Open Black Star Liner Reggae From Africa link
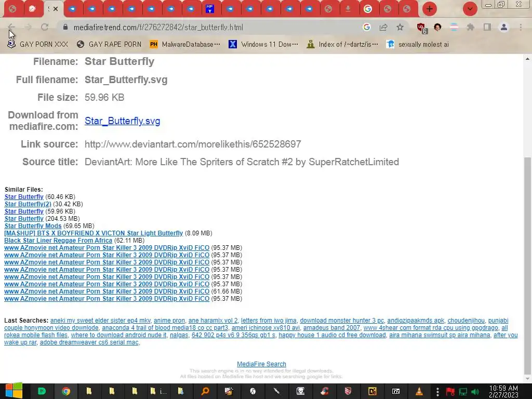 click(x=58, y=241)
